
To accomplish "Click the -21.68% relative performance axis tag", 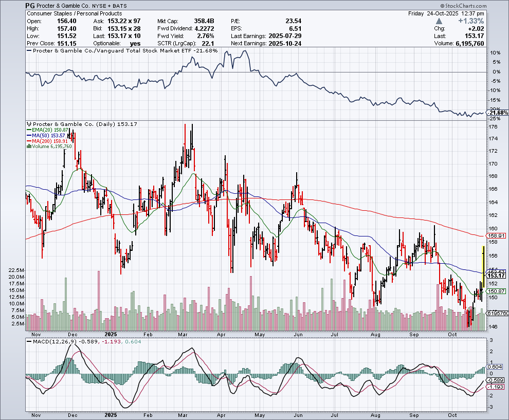I will point(497,113).
